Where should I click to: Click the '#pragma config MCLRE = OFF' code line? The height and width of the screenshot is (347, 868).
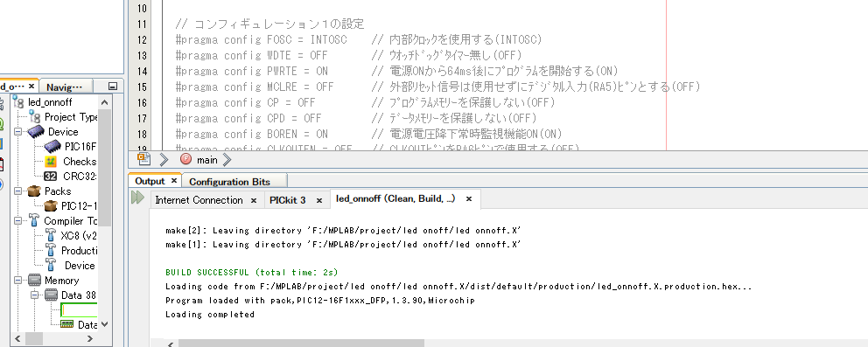point(255,87)
